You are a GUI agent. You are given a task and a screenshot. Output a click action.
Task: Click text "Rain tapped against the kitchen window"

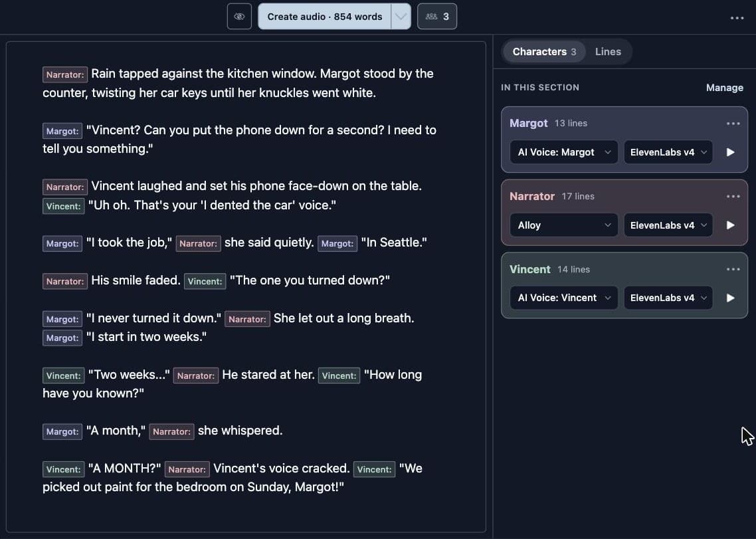click(203, 74)
